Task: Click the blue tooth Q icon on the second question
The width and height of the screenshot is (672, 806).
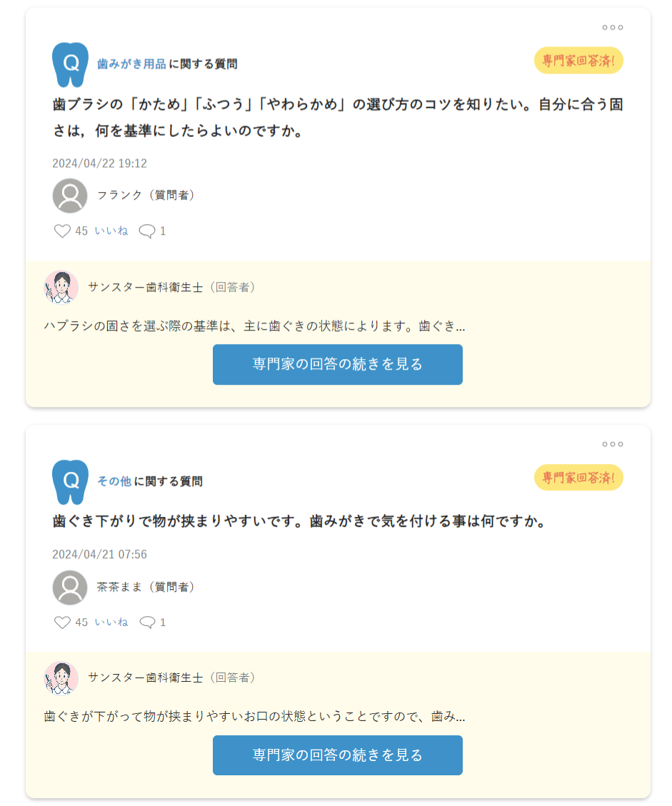Action: [x=71, y=482]
